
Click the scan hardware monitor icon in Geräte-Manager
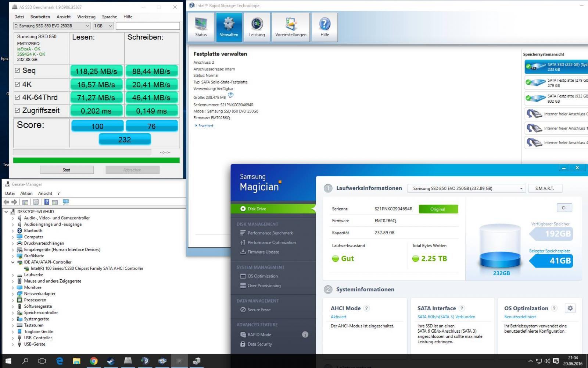(66, 202)
